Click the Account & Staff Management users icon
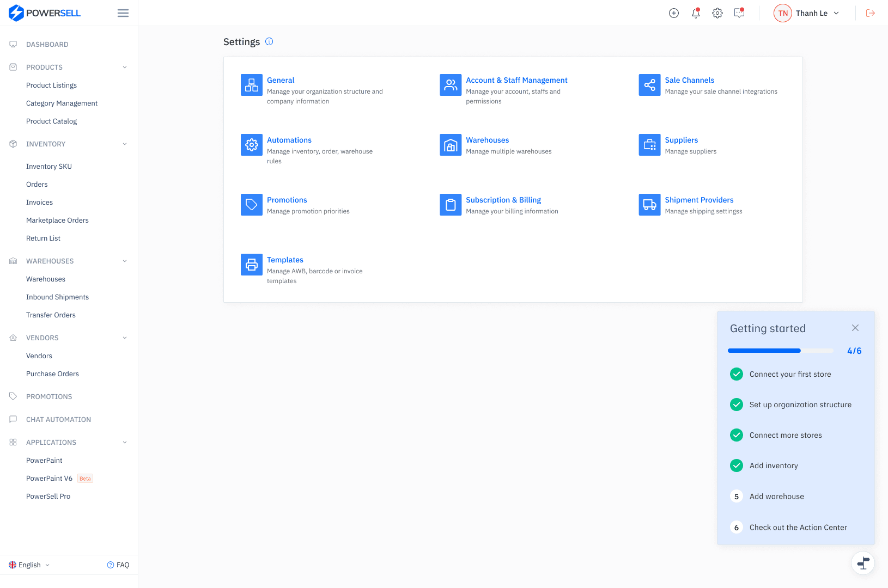 click(451, 85)
